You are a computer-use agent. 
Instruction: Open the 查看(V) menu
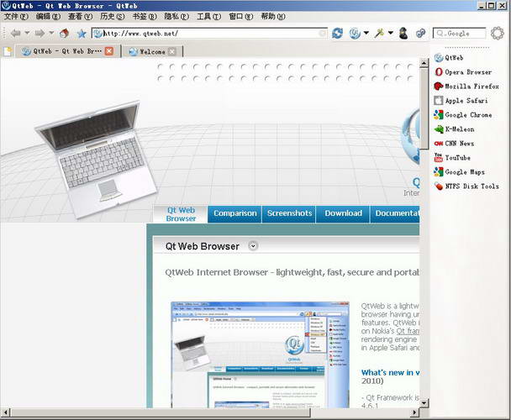pyautogui.click(x=80, y=16)
